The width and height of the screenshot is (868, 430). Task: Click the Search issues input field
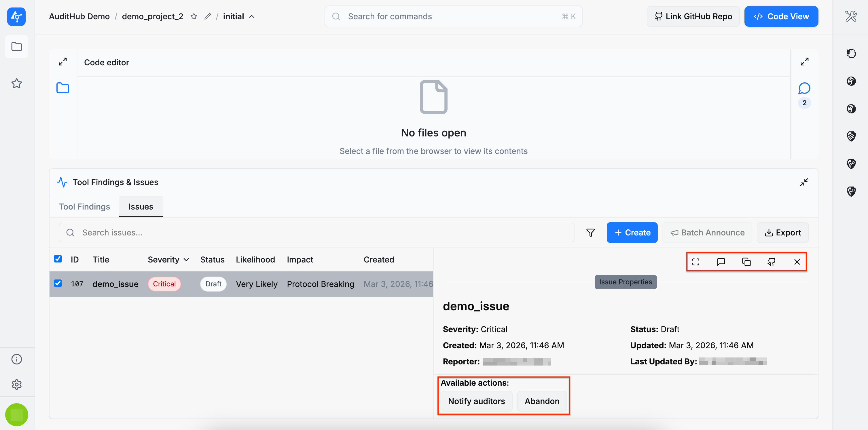click(317, 233)
